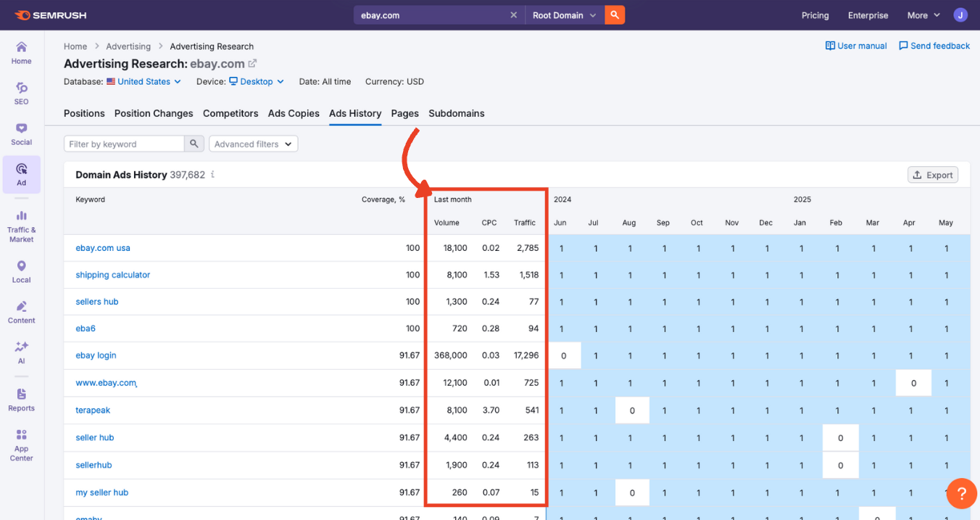The image size is (980, 520).
Task: Open the Social sidebar icon
Action: coord(21,134)
